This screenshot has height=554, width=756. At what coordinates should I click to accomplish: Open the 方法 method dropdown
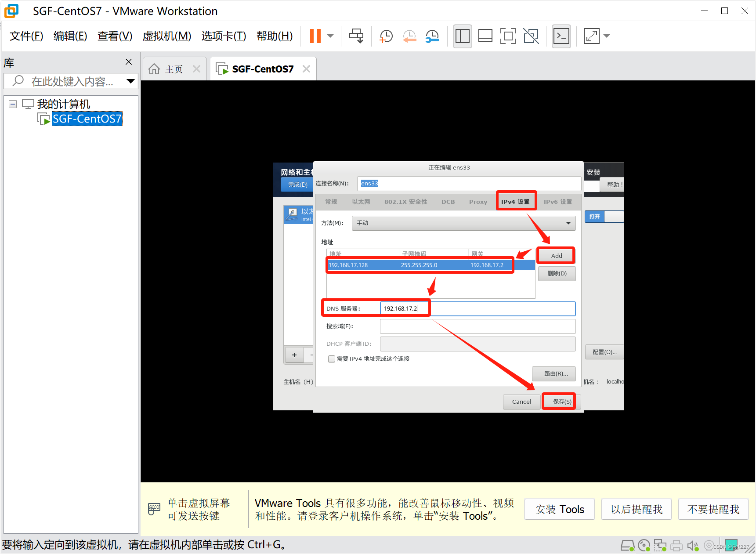[463, 223]
